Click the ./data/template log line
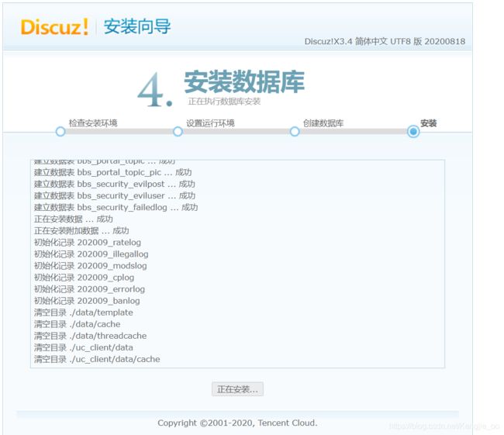 coord(84,312)
